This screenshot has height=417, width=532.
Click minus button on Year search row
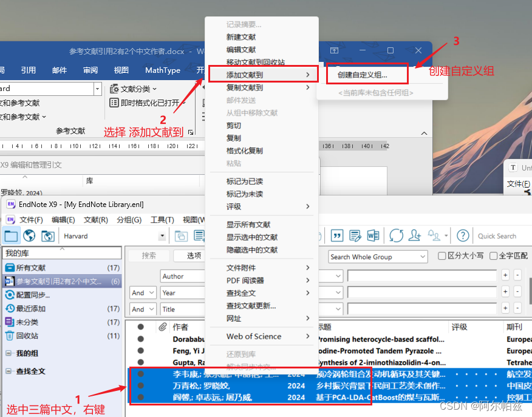(x=517, y=291)
